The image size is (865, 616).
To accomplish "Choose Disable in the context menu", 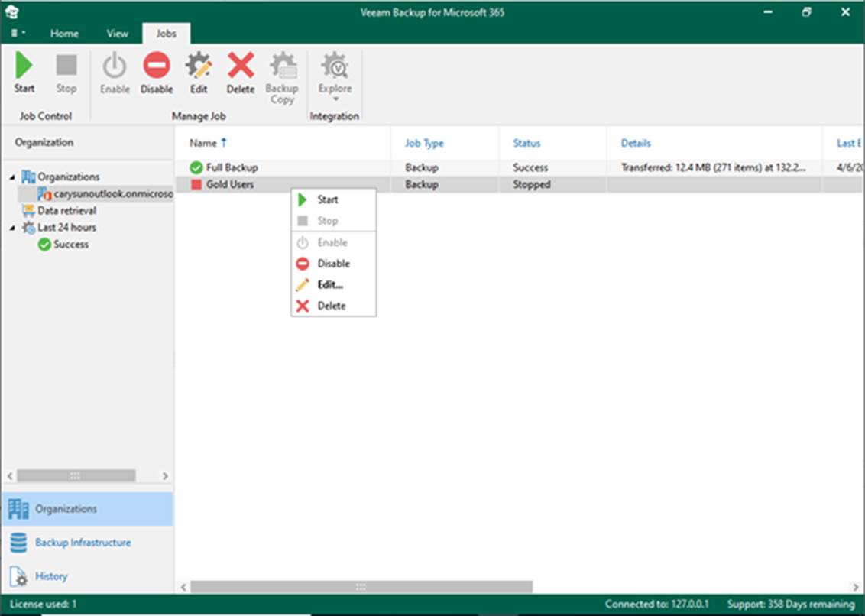I will tap(333, 263).
